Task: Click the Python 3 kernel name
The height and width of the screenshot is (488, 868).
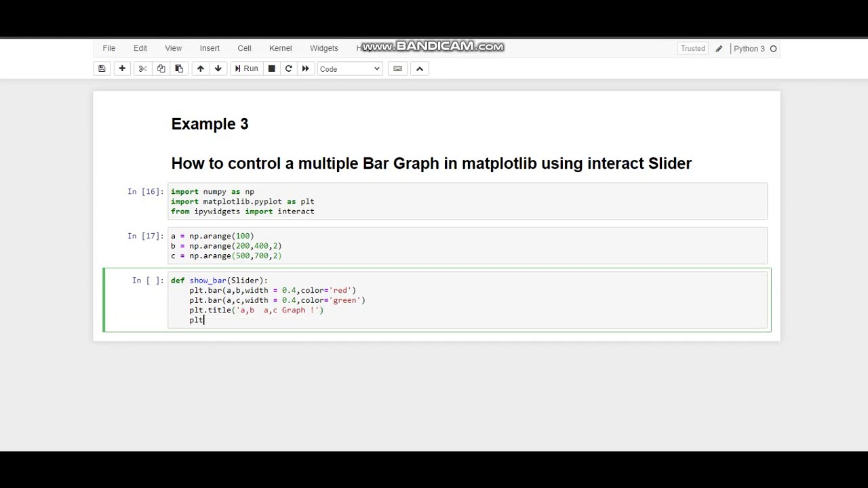Action: tap(749, 49)
